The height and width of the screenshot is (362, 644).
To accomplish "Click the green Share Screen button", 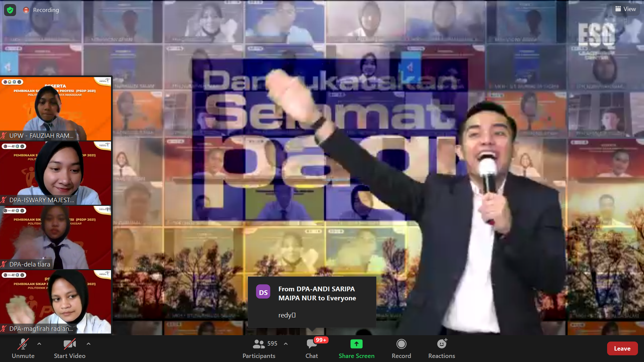I will pyautogui.click(x=356, y=349).
